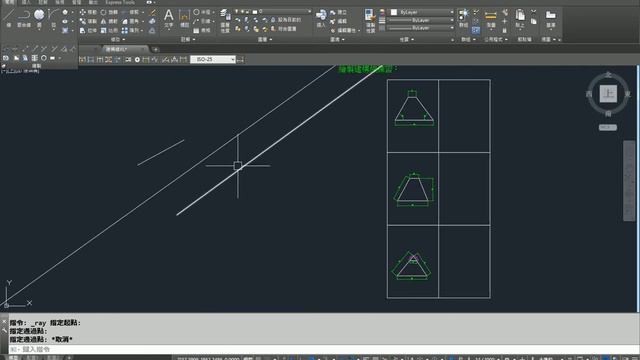
Task: Select the Arc tool
Action: [53, 17]
